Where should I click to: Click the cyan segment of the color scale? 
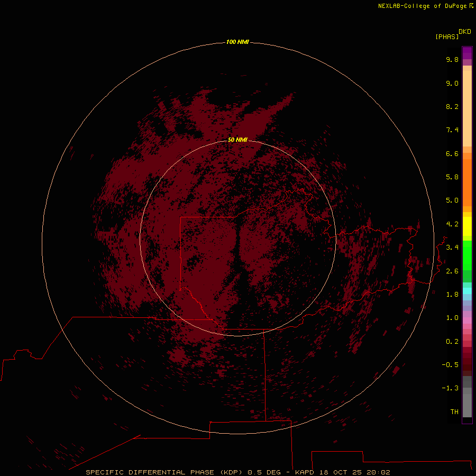(x=467, y=290)
